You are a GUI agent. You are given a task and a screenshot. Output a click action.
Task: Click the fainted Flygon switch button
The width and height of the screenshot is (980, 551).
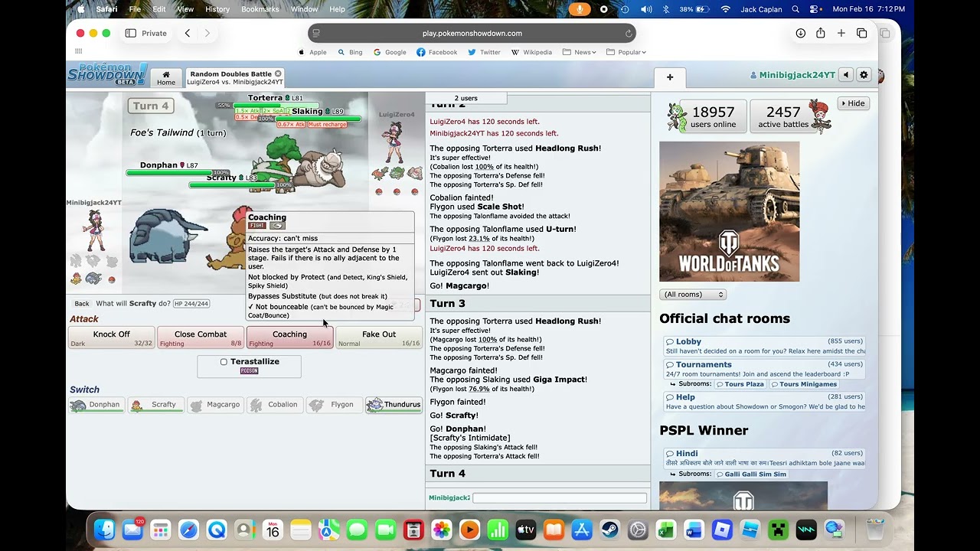click(x=335, y=405)
